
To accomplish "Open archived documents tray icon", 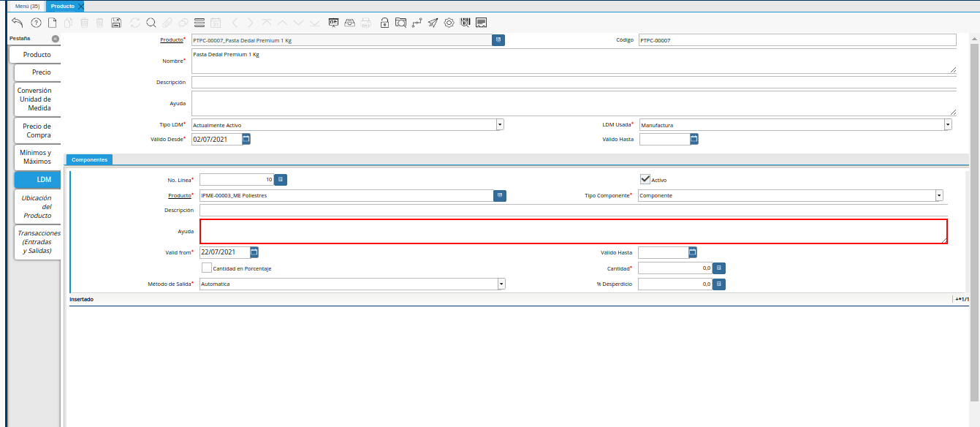I will [350, 23].
